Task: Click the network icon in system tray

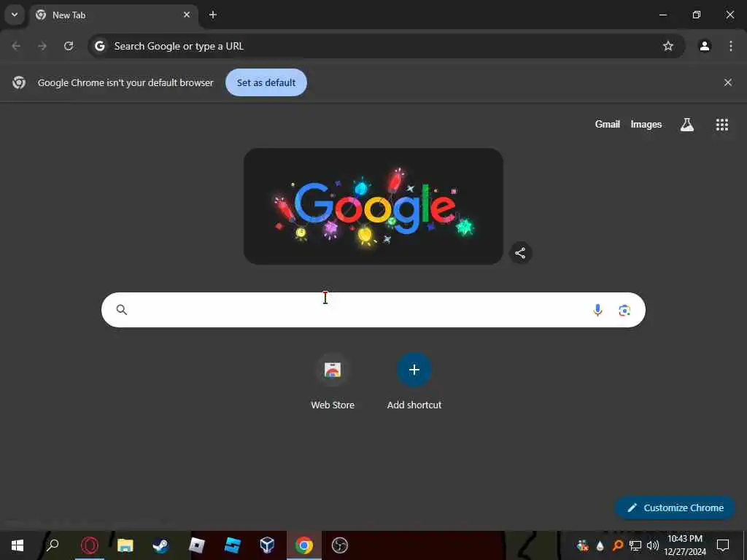Action: (x=635, y=545)
